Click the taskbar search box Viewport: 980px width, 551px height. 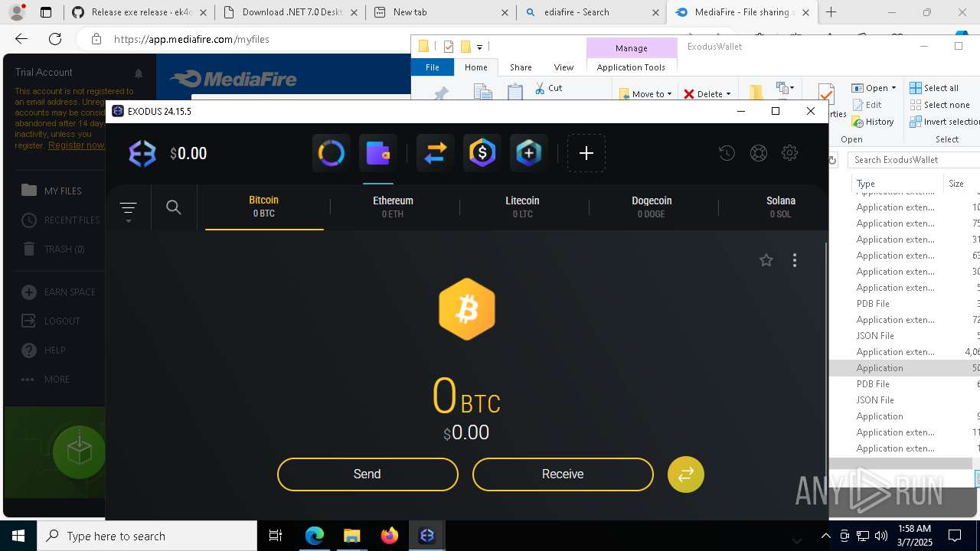point(147,536)
